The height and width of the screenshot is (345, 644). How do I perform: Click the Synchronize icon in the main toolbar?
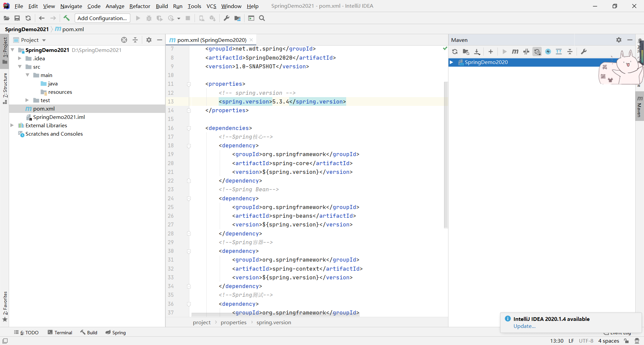(x=28, y=18)
